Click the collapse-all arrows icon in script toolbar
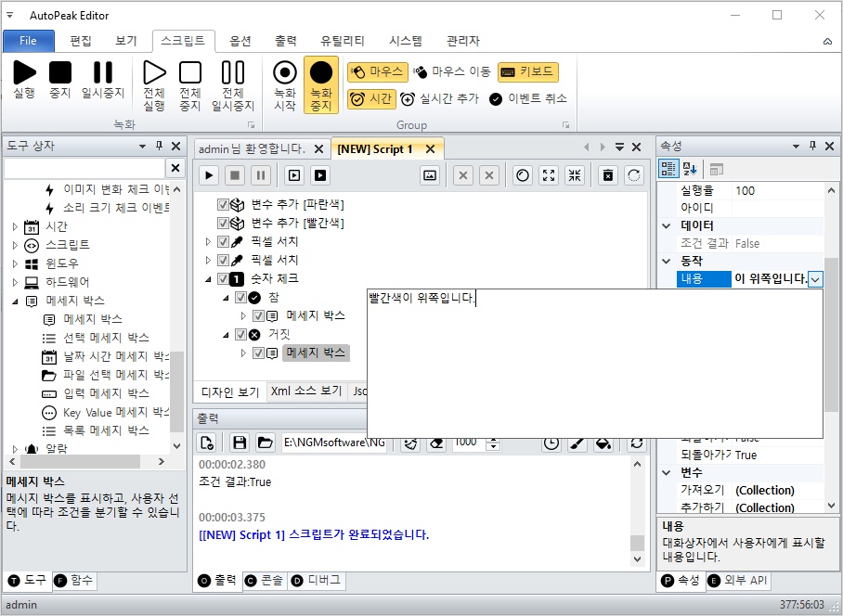 coord(575,175)
